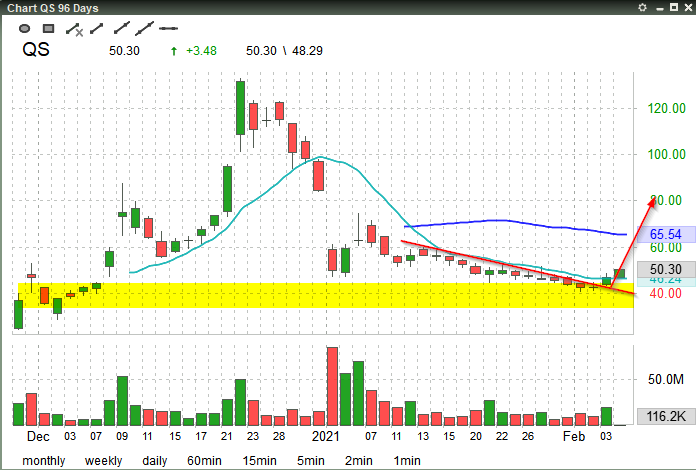
Task: Click the 120.00 price axis label
Action: [666, 108]
